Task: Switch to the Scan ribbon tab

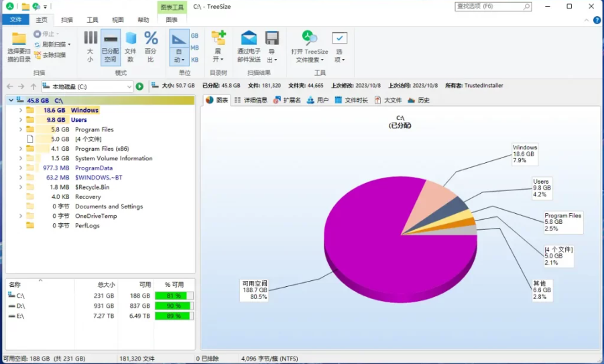Action: (66, 19)
